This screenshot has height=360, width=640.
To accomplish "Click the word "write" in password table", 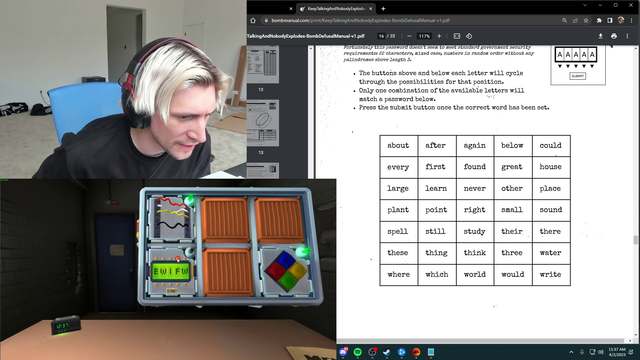I will (x=551, y=274).
